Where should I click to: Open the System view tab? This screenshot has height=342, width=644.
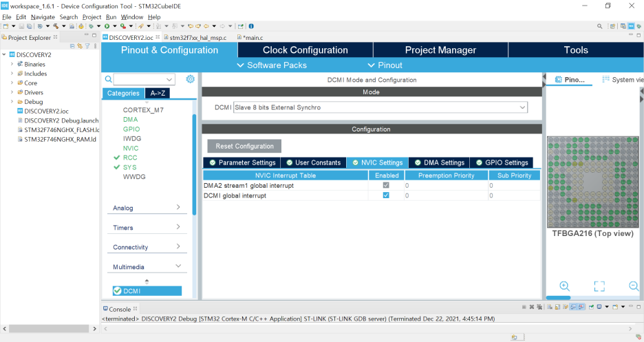[x=623, y=80]
